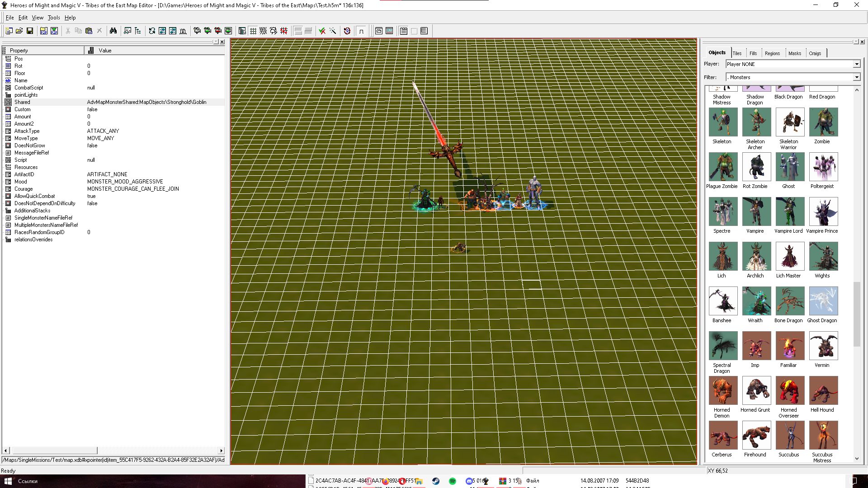Select the Vampire Lord monster thumbnail
868x488 pixels.
click(x=790, y=211)
